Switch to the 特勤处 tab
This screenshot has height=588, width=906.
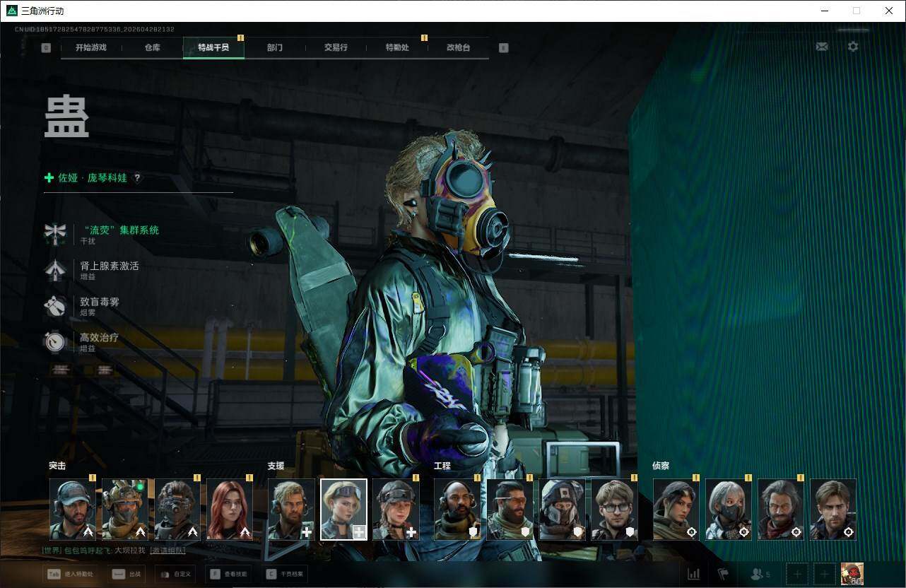[x=397, y=48]
